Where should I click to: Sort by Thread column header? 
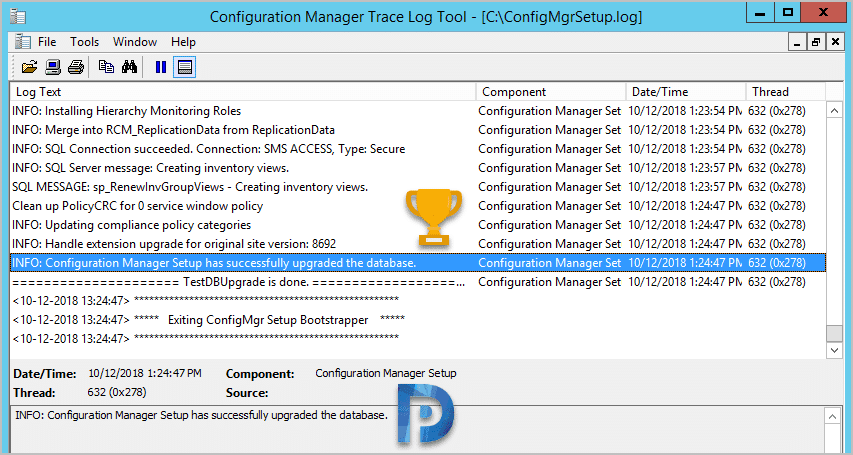[786, 92]
